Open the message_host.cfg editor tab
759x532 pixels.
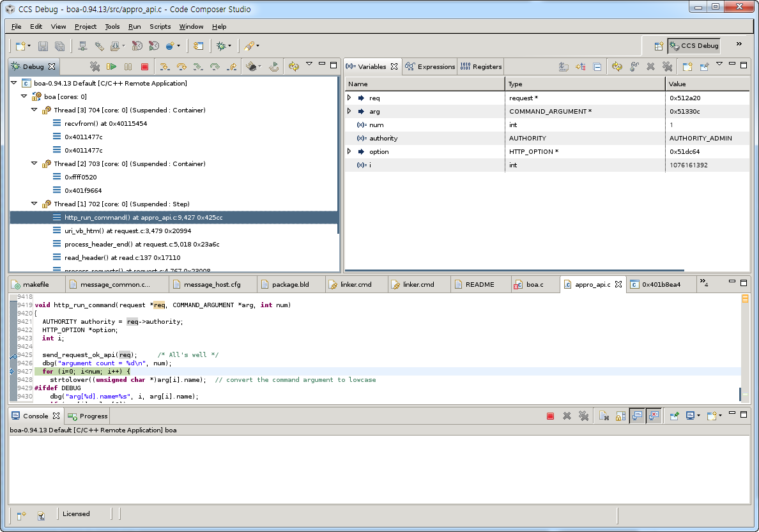tap(212, 285)
